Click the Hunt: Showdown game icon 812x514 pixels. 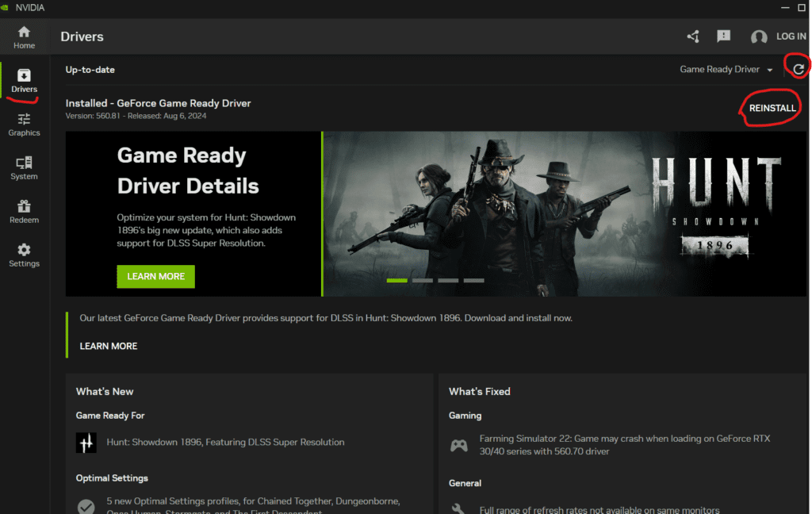coord(86,443)
